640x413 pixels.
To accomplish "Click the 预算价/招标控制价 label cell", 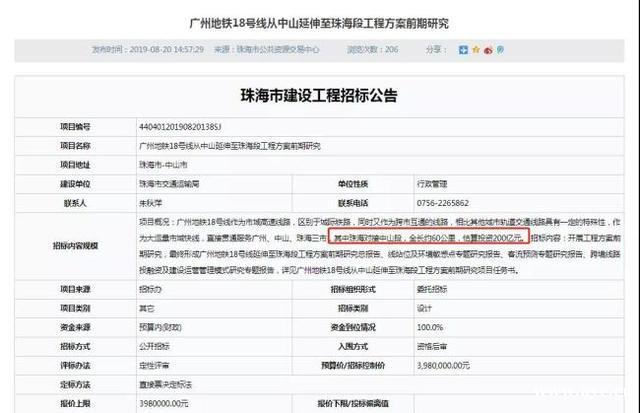I will pos(353,366).
